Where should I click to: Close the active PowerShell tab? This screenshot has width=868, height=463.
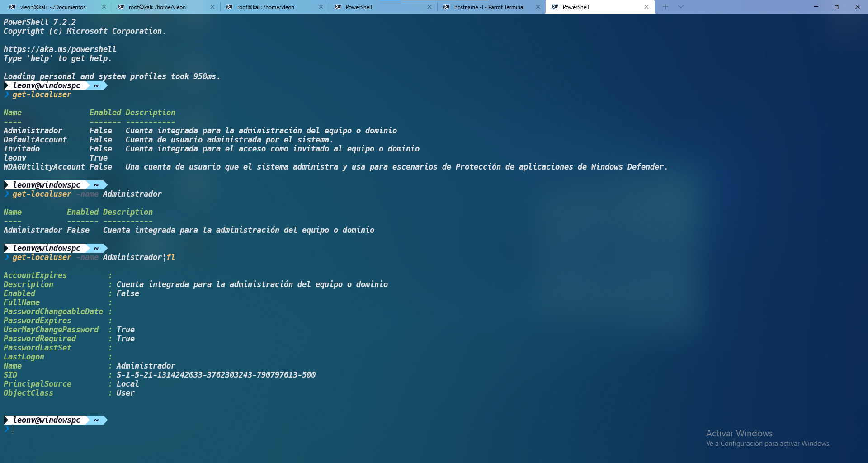tap(646, 7)
